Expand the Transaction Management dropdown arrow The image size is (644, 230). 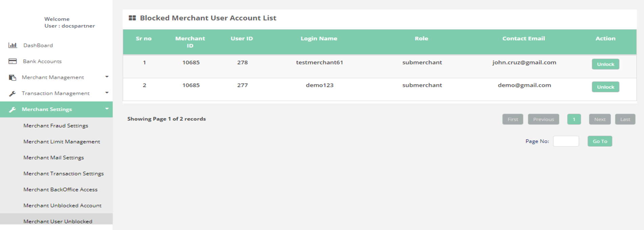coord(107,93)
